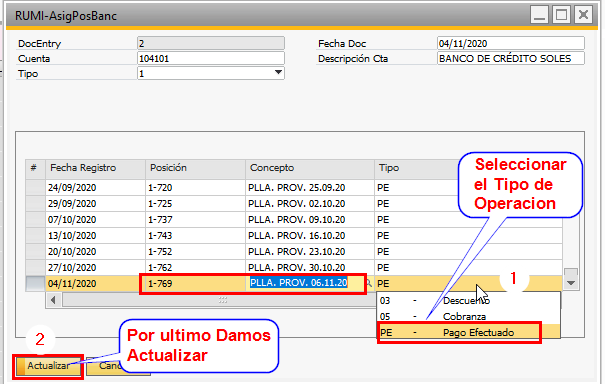The image size is (605, 384).
Task: Click row selector of 04/11/2020 row
Action: (x=35, y=284)
